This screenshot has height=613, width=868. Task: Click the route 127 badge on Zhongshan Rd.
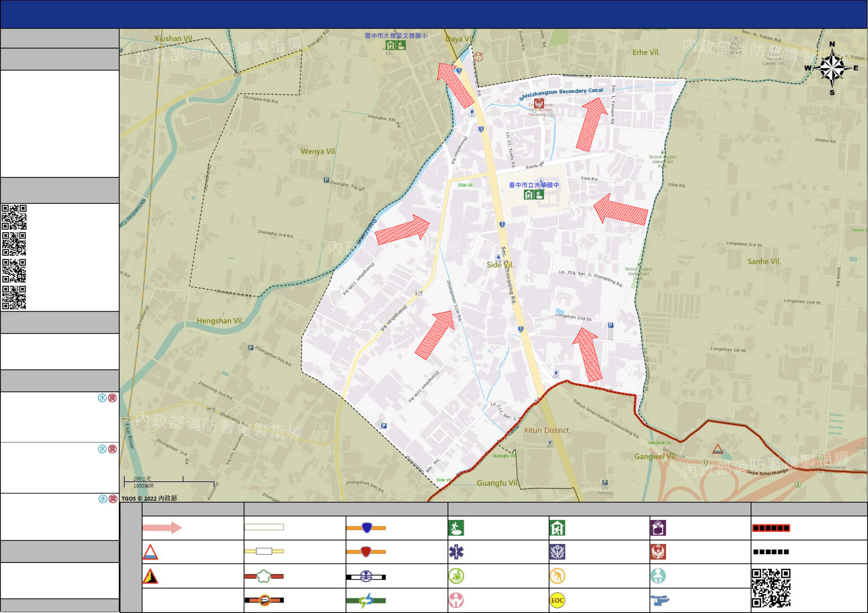click(419, 293)
